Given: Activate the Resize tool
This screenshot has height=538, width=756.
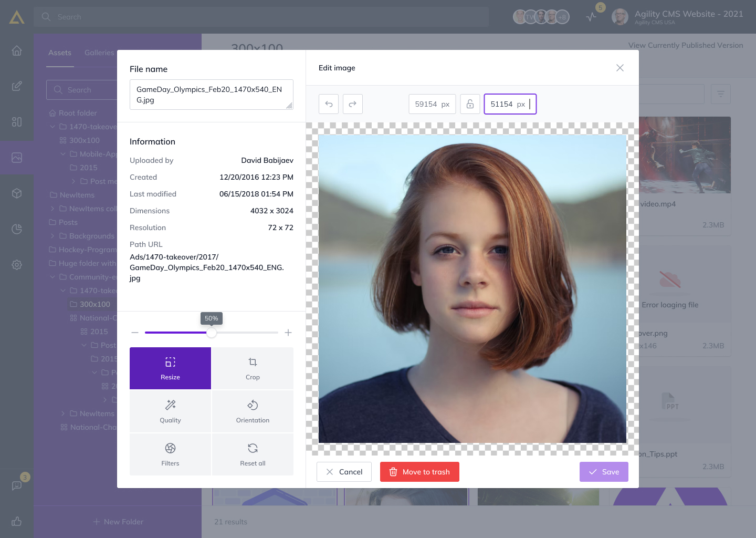Looking at the screenshot, I should [170, 368].
